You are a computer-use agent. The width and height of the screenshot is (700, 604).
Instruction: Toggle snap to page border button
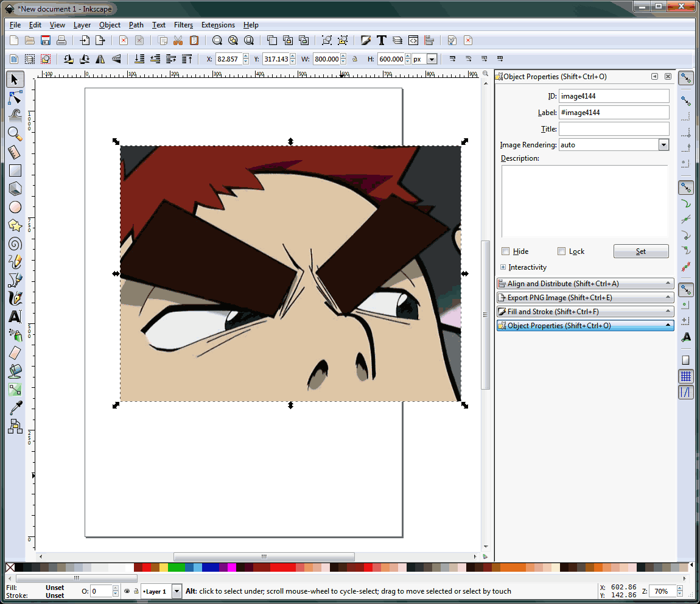[x=686, y=360]
